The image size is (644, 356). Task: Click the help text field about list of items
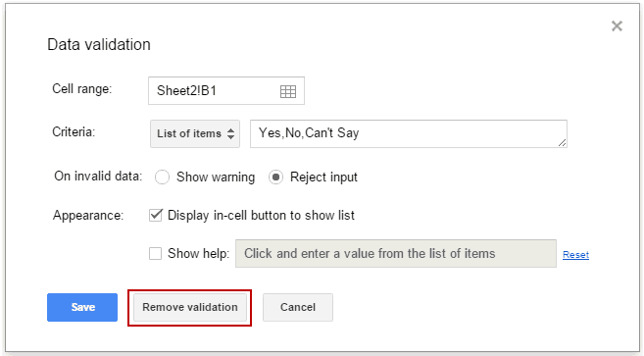point(396,254)
